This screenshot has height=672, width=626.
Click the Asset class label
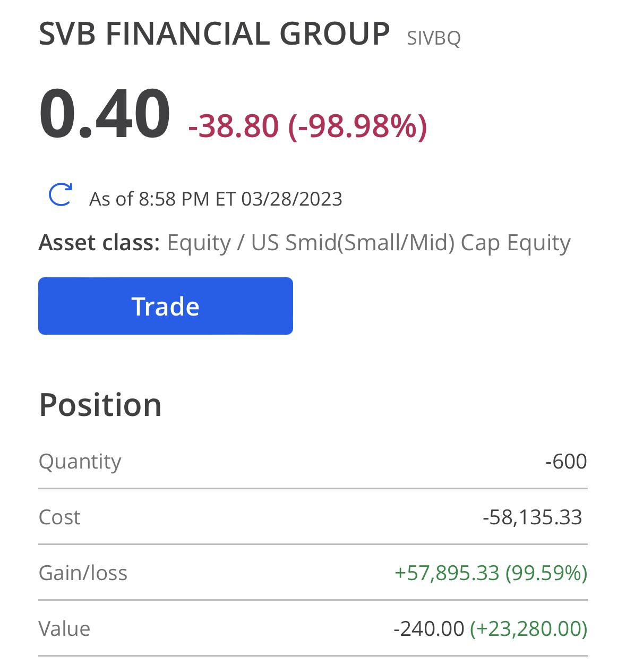click(x=99, y=243)
